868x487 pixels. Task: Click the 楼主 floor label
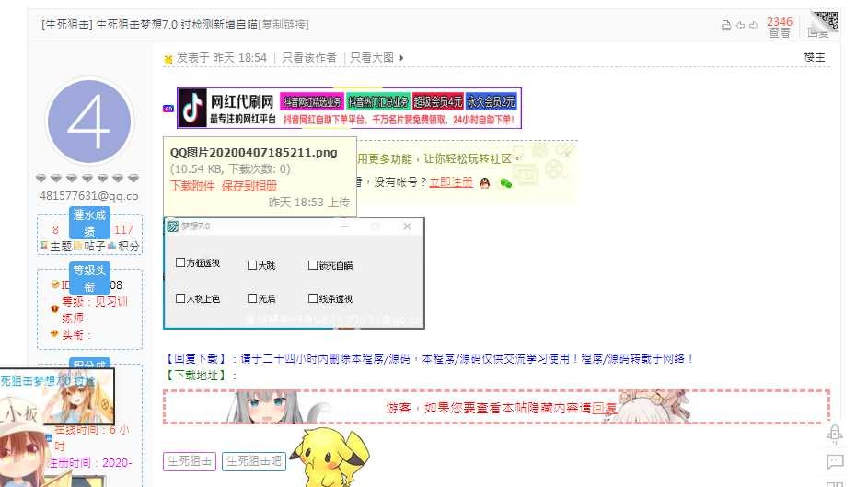click(815, 57)
